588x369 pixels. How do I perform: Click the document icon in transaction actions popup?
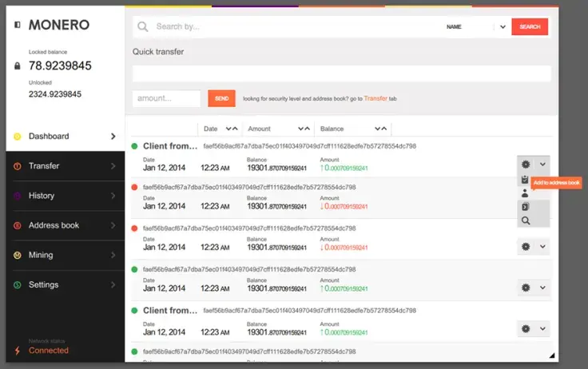coord(526,207)
